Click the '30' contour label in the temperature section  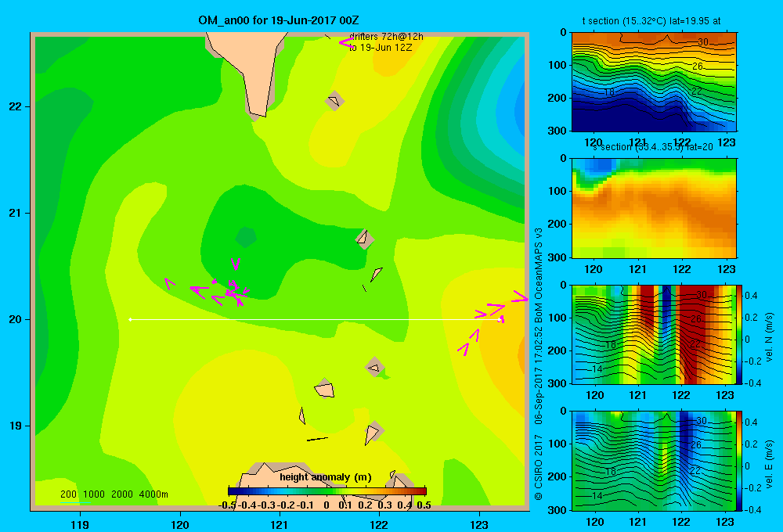point(703,42)
